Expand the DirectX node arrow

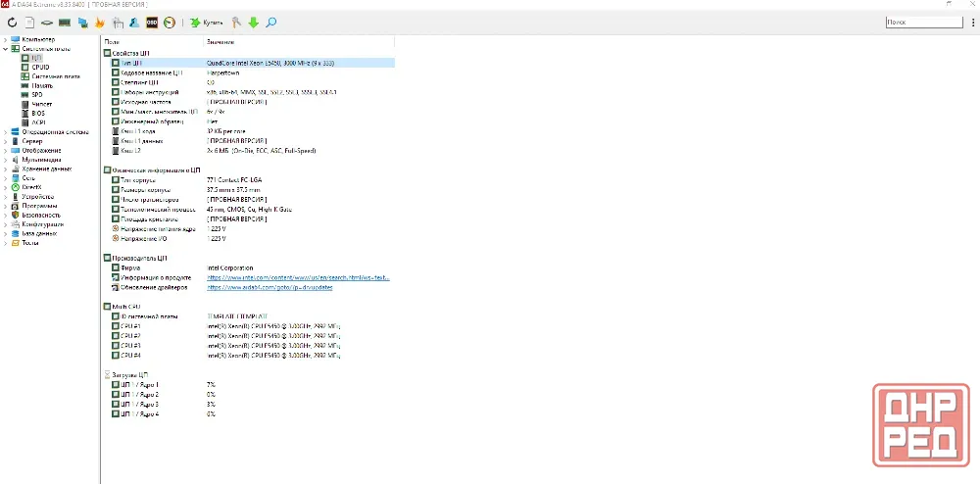[x=6, y=187]
